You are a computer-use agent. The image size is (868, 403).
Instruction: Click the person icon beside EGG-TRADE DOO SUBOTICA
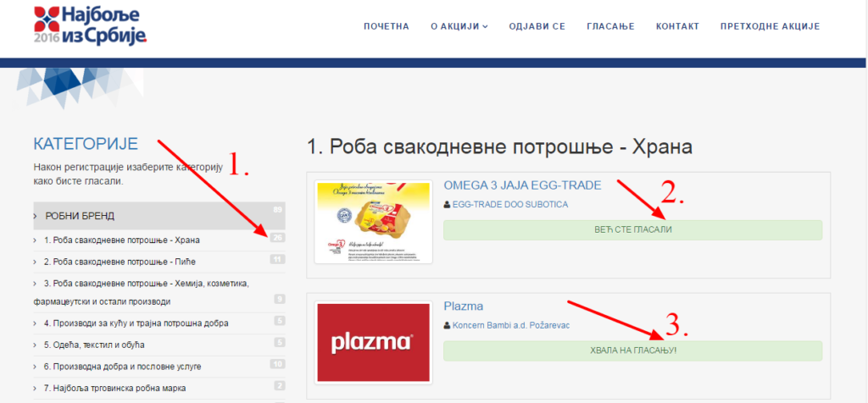[447, 205]
